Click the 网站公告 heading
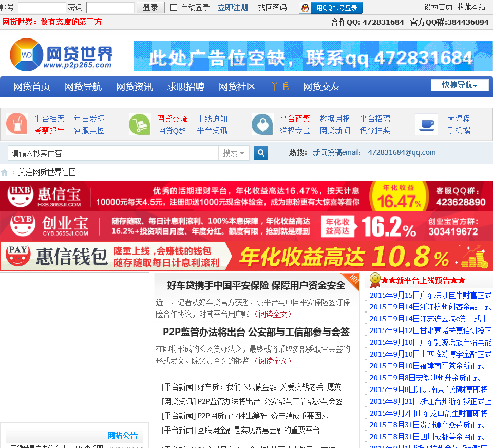The height and width of the screenshot is (448, 493). [123, 436]
